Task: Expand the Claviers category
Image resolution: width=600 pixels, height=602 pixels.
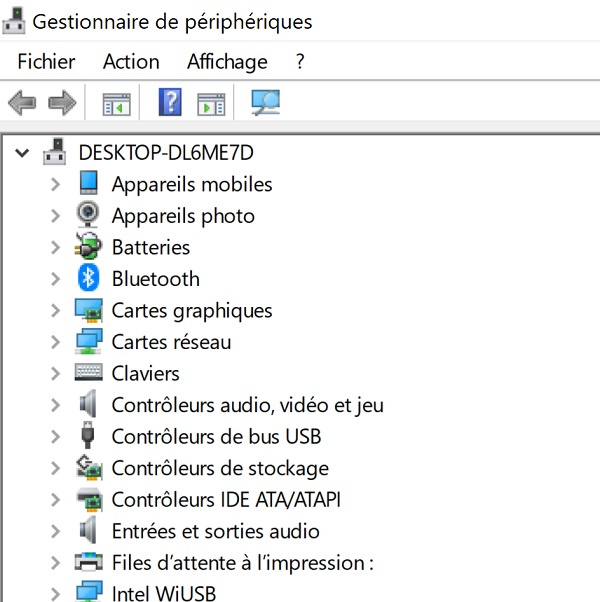Action: pos(55,374)
